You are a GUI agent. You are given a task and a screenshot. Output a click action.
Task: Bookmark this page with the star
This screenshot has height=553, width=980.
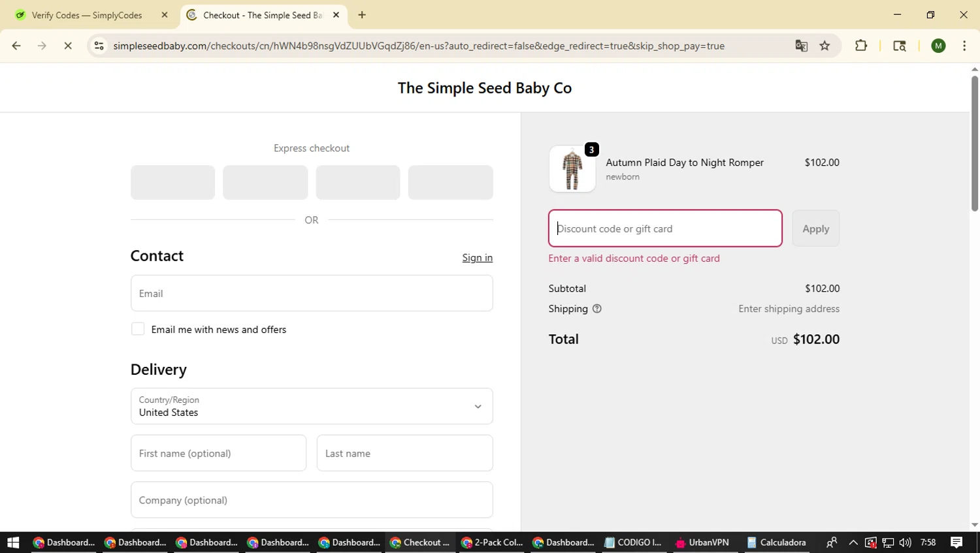[x=825, y=46]
